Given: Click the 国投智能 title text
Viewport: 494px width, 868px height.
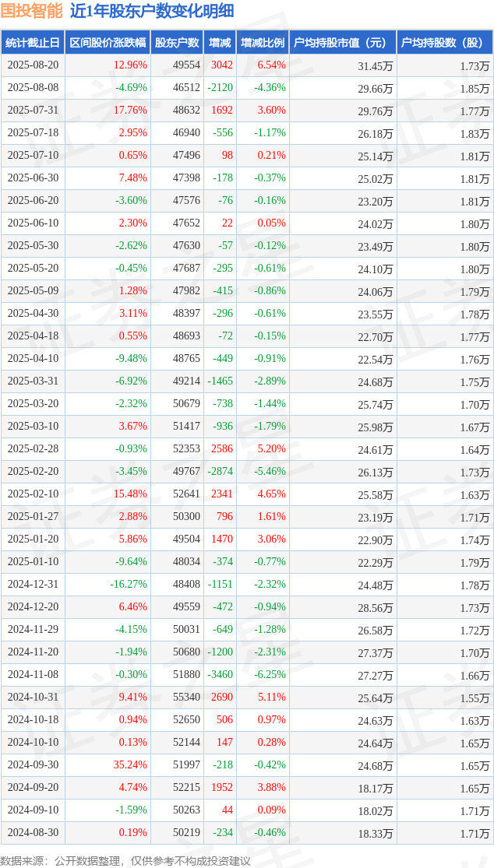Looking at the screenshot, I should pyautogui.click(x=32, y=12).
